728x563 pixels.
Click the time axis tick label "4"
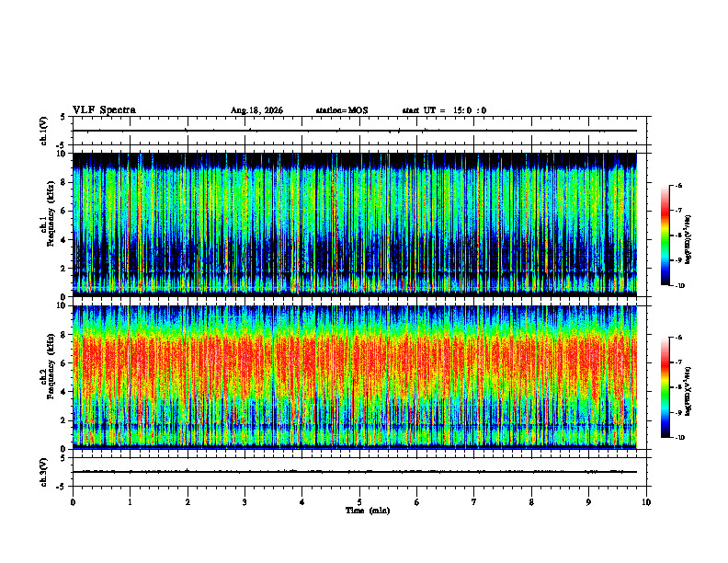[x=302, y=502]
